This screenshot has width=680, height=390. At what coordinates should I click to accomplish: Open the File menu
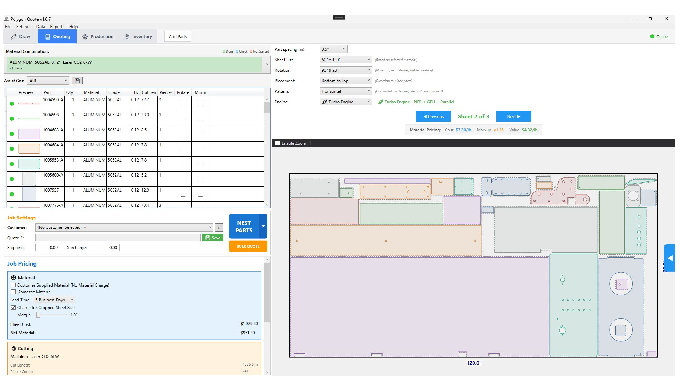[7, 26]
